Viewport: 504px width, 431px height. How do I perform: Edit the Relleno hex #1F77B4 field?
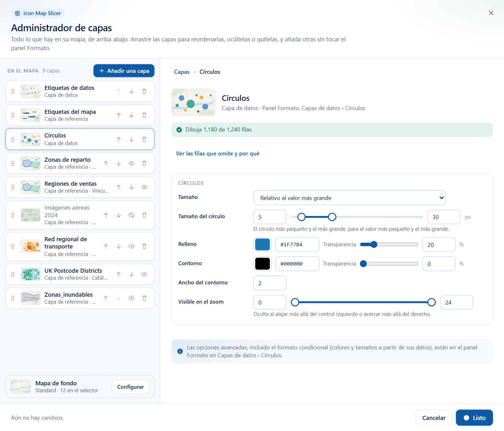tap(297, 244)
